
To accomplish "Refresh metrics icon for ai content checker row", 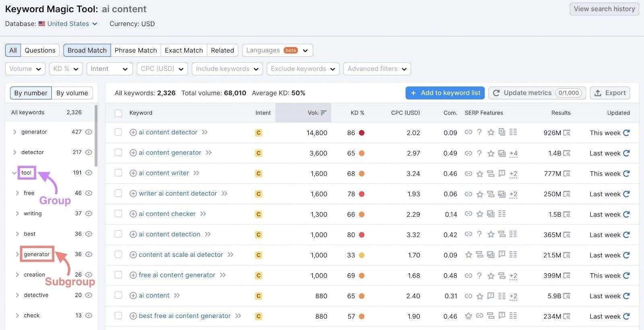I will click(x=626, y=214).
